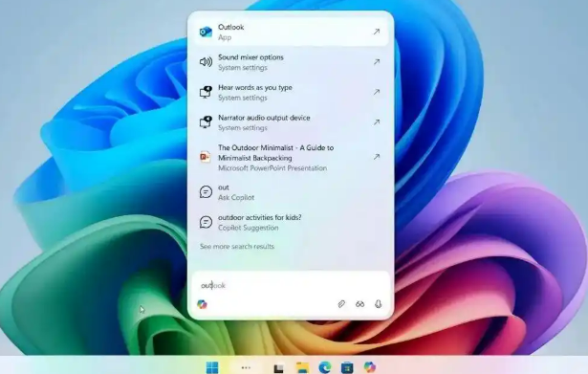Click the three dots taskbar button
588x374 pixels.
point(246,367)
